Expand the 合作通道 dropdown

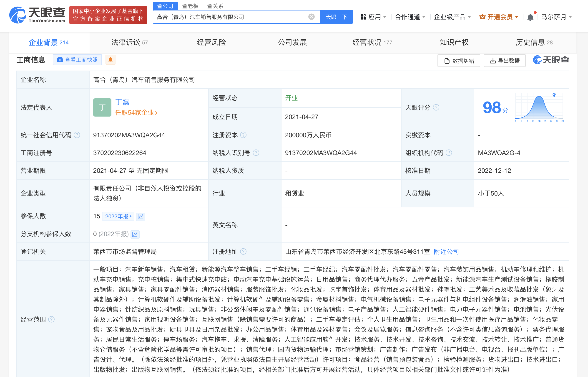pyautogui.click(x=410, y=17)
